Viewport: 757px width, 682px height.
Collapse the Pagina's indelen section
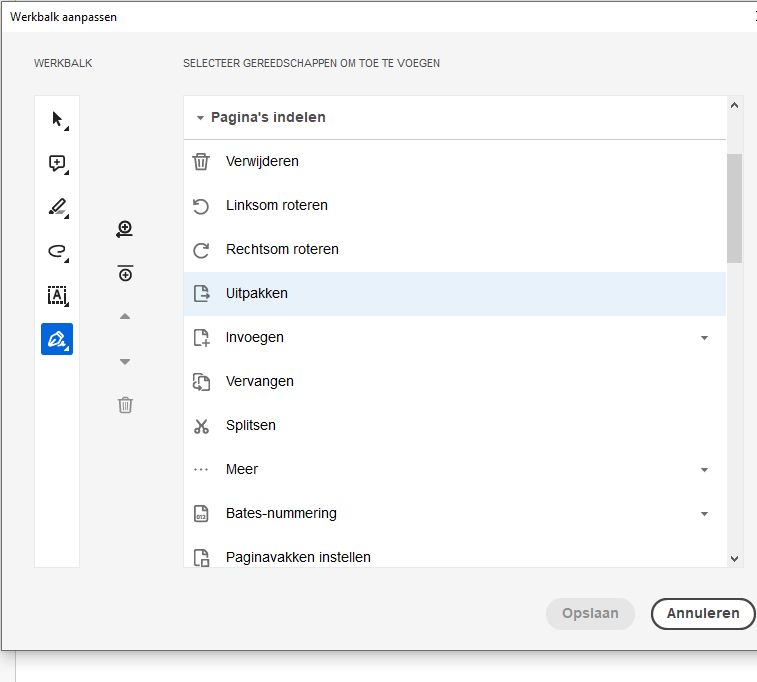[x=200, y=118]
